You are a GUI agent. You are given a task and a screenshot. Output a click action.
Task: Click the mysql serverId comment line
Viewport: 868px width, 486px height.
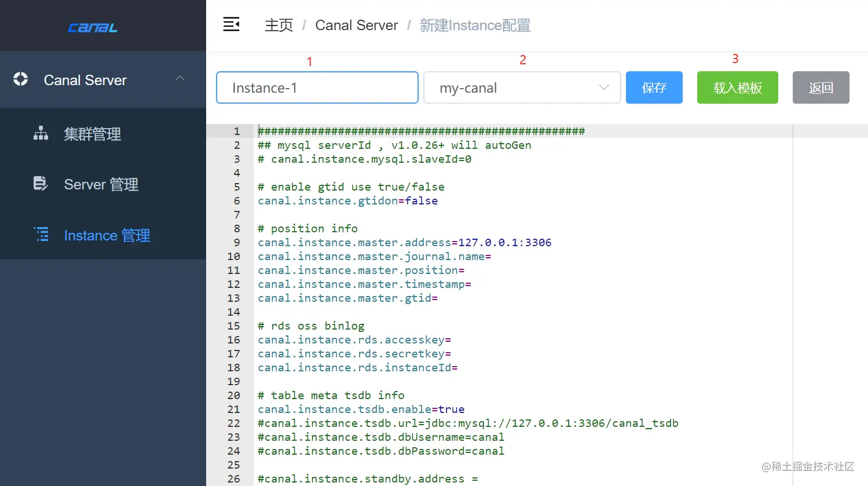point(394,145)
